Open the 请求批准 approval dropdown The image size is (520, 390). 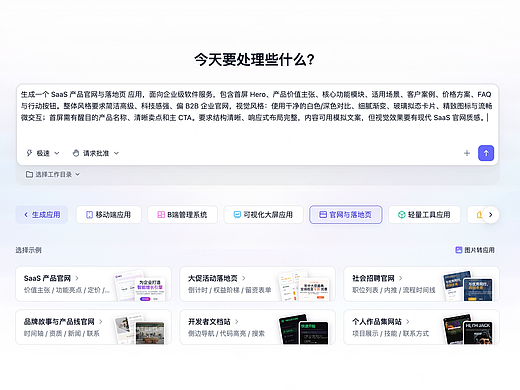[96, 153]
